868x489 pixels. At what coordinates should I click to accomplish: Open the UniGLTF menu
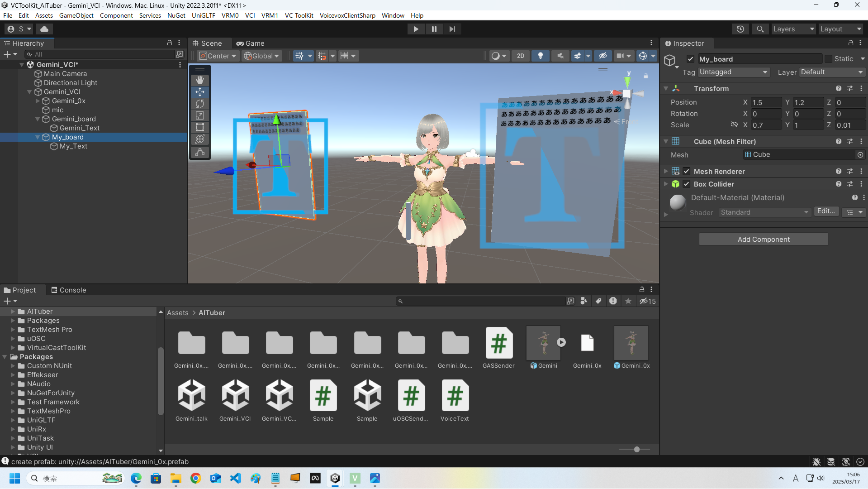[203, 15]
